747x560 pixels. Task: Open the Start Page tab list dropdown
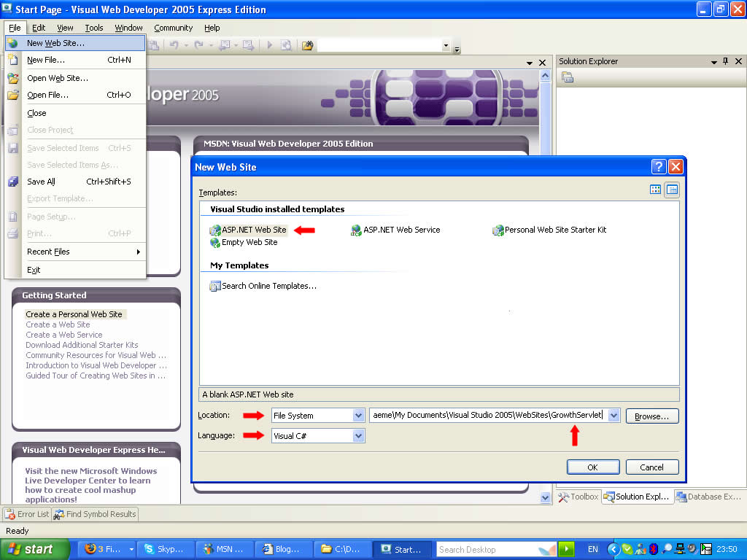(x=530, y=63)
